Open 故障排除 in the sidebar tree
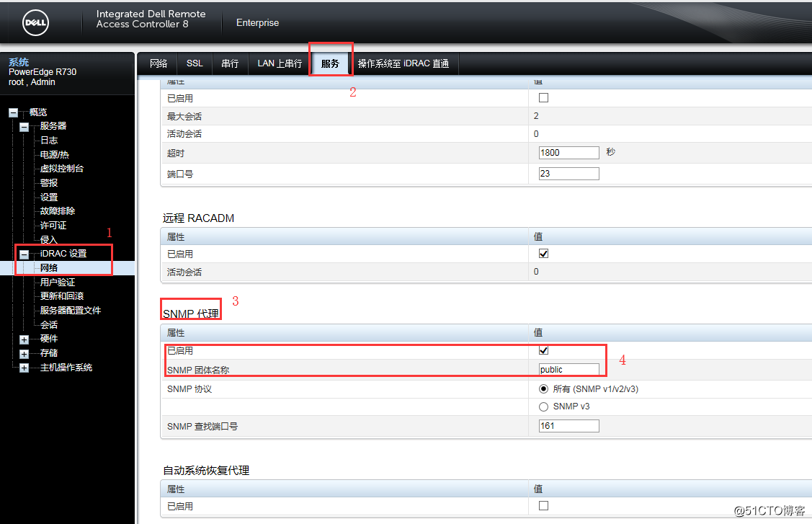 (x=58, y=211)
